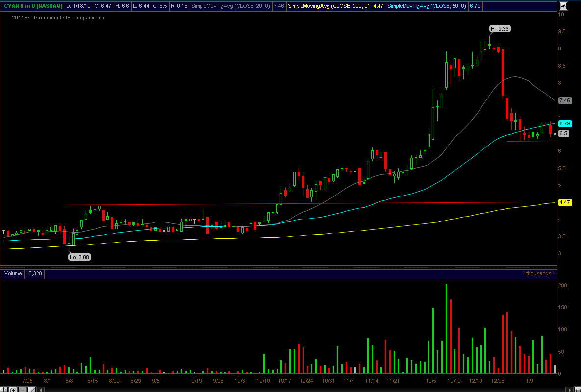Image resolution: width=581 pixels, height=392 pixels.
Task: Click the 50-day SMA value 6.79 in header
Action: [x=476, y=6]
